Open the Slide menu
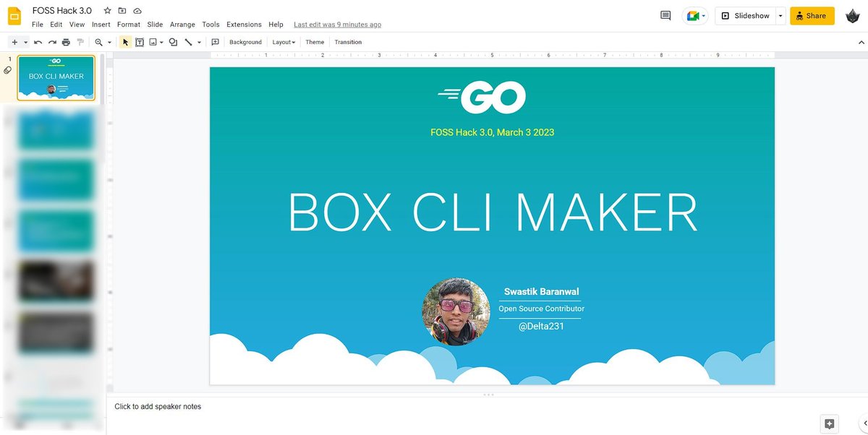The image size is (868, 435). tap(155, 25)
